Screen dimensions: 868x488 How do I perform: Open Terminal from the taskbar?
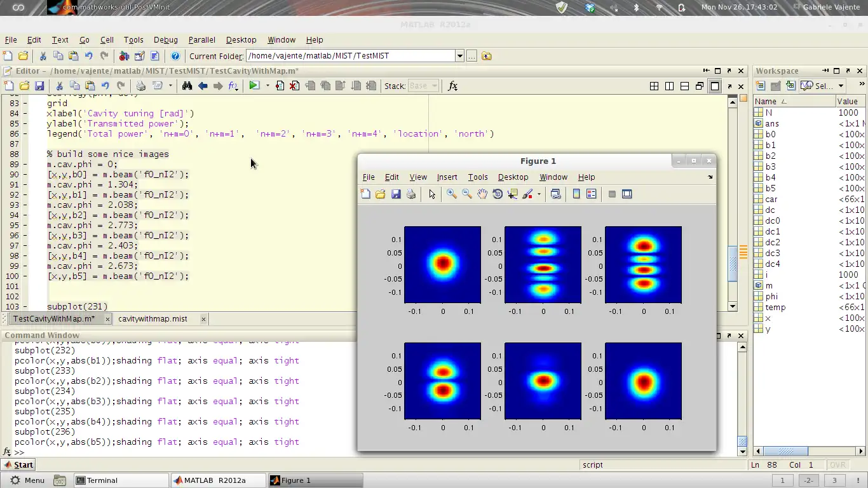102,480
